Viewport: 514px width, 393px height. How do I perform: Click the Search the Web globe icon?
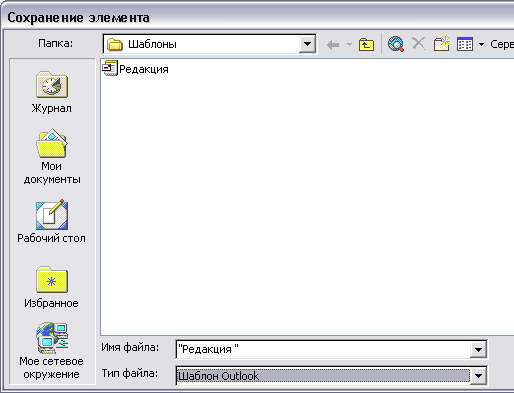[396, 44]
